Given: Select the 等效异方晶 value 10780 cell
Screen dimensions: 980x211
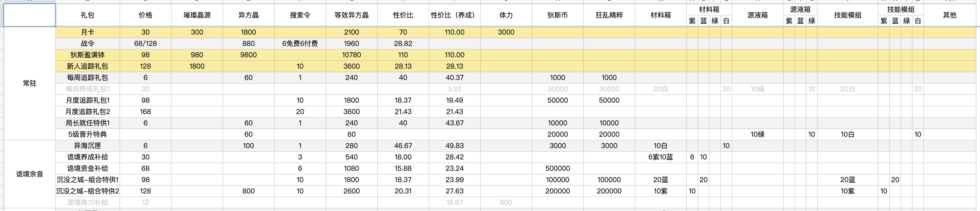Looking at the screenshot, I should pos(351,55).
